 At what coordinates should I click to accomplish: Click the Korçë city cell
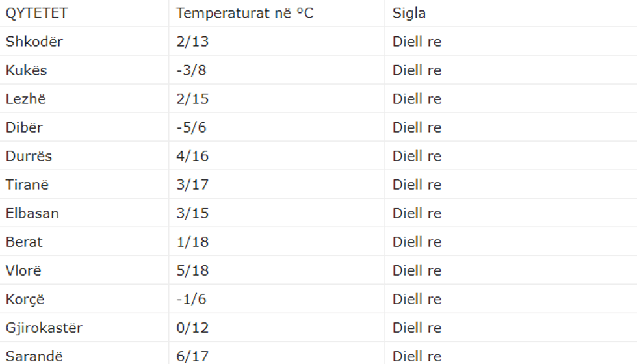25,299
